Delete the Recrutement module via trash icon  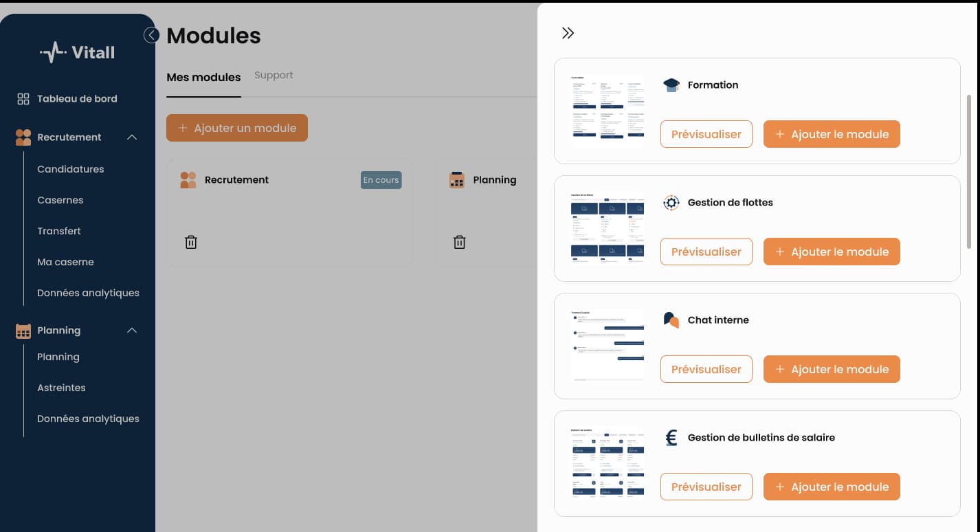(x=191, y=242)
